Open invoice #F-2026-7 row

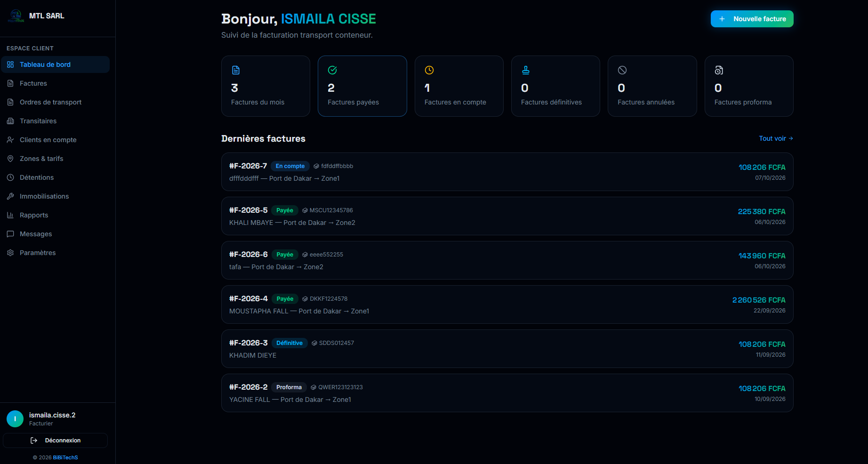coord(507,172)
